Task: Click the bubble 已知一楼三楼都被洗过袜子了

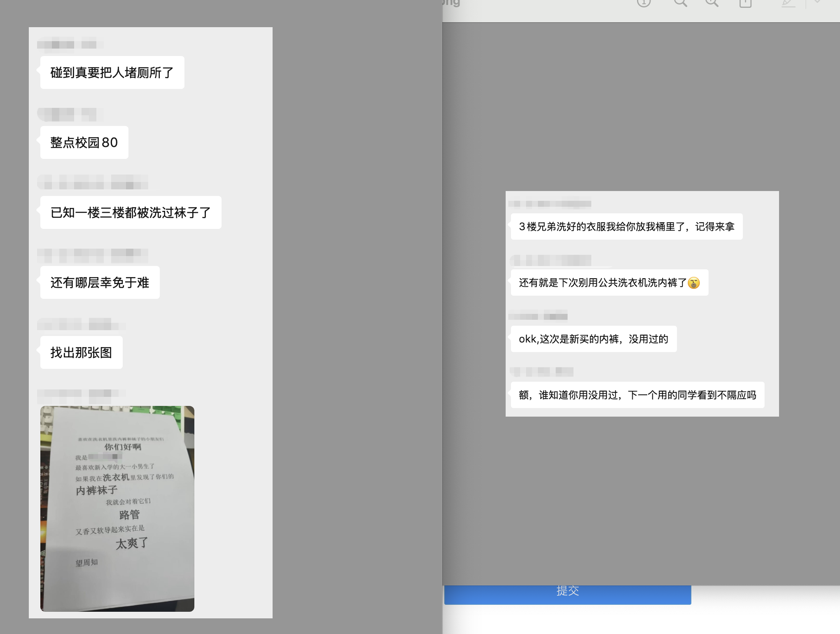Action: point(131,212)
